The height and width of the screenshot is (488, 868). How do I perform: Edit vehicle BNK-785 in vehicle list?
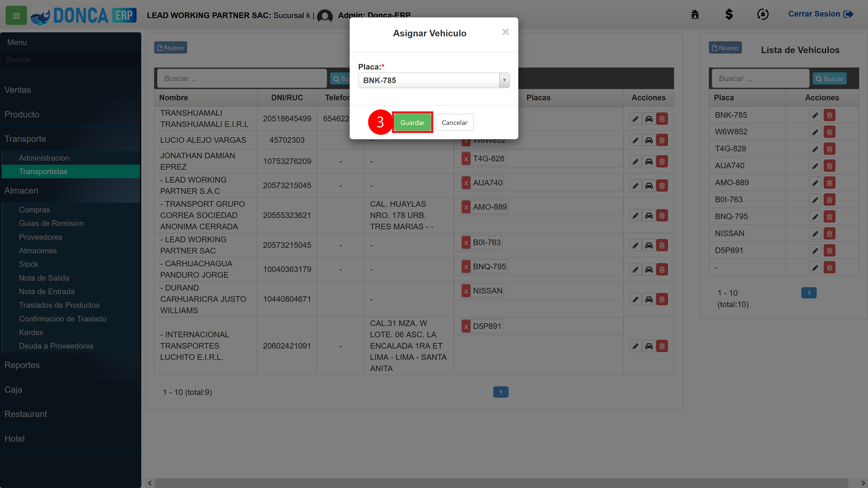coord(815,115)
